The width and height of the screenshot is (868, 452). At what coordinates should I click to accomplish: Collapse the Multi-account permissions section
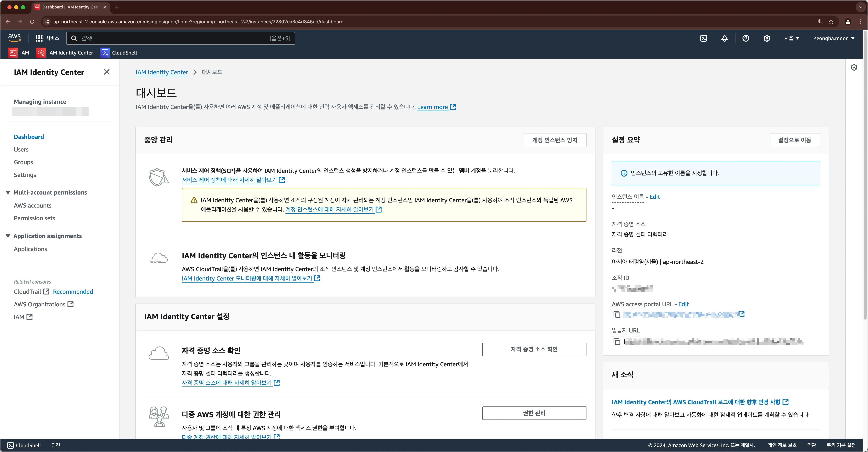(x=8, y=192)
